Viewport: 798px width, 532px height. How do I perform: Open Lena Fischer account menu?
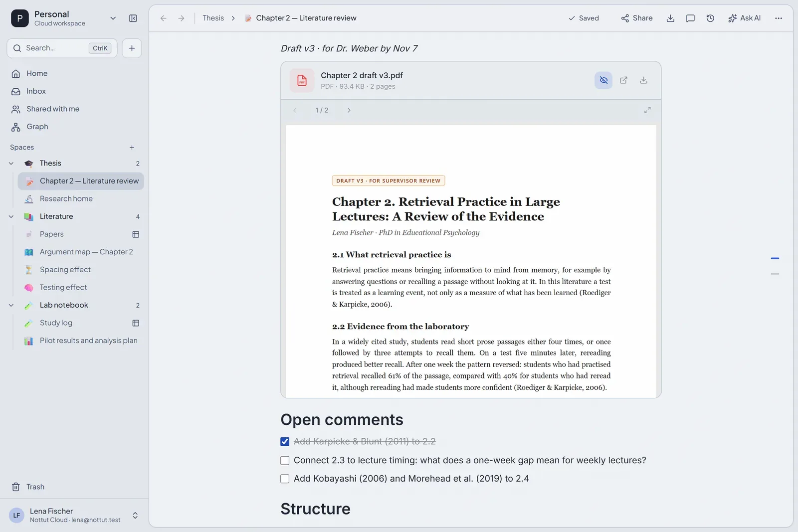pyautogui.click(x=74, y=516)
